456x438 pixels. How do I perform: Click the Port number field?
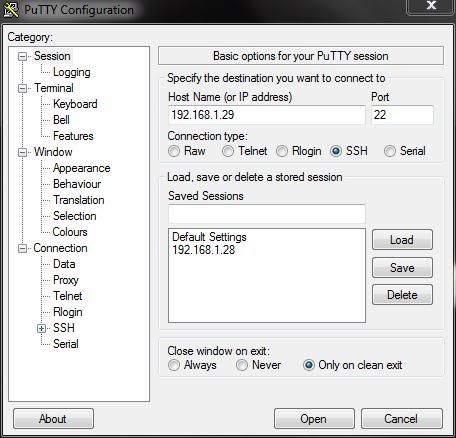click(x=402, y=115)
